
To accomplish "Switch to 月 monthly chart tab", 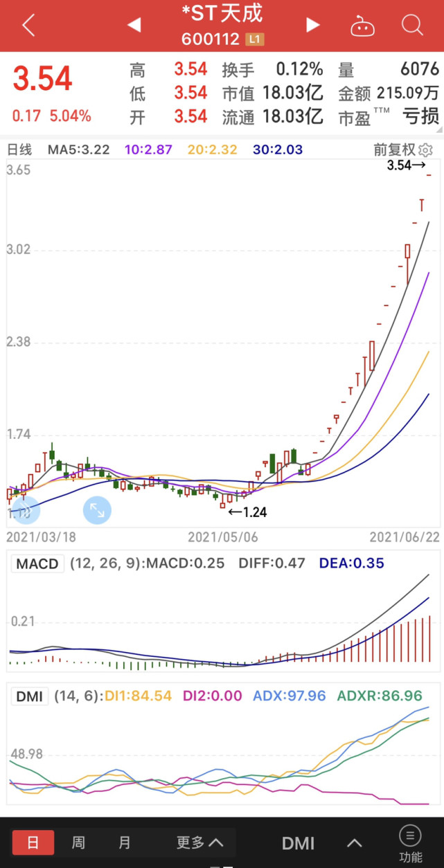I will point(125,843).
